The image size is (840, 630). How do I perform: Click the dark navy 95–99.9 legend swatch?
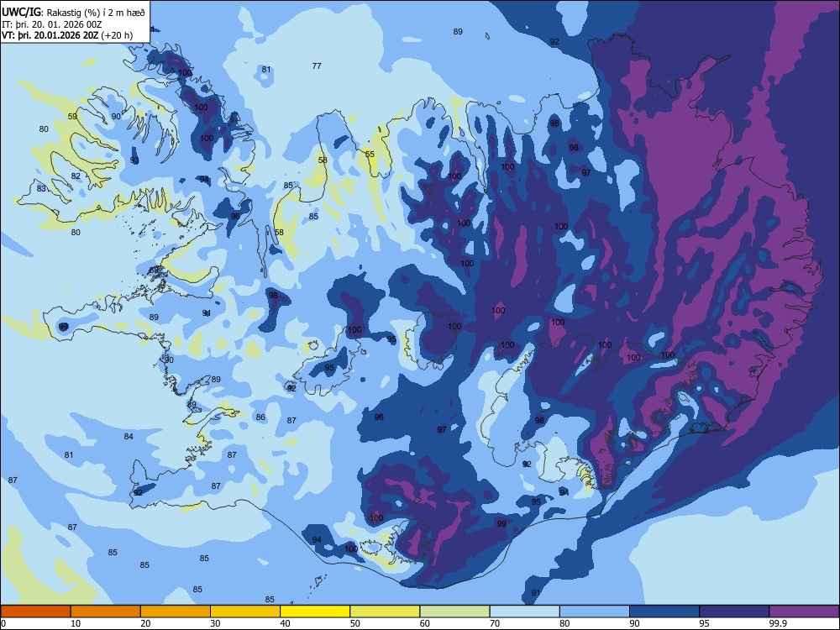[x=734, y=612]
